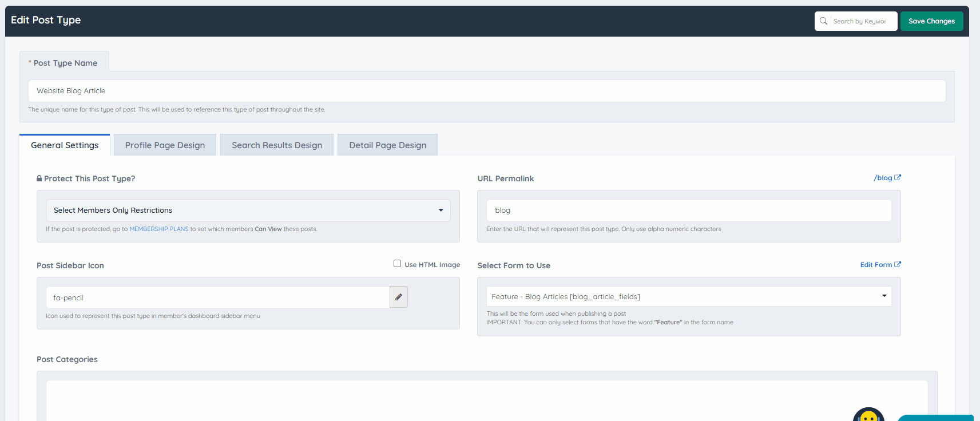
Task: Click the URL Permalink label
Action: [506, 178]
